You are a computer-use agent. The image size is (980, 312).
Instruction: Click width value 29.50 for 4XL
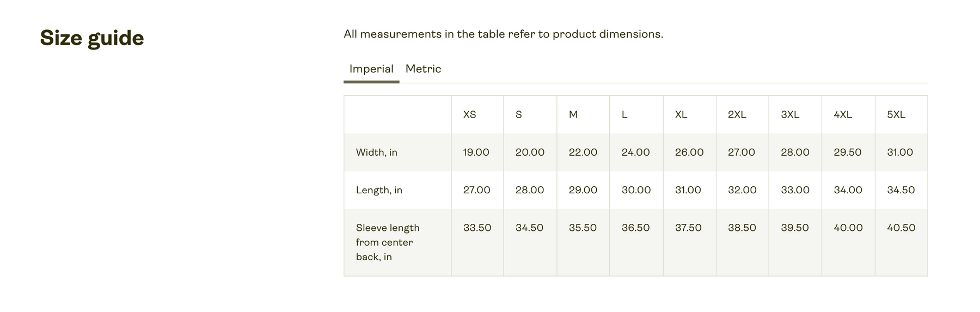(848, 152)
